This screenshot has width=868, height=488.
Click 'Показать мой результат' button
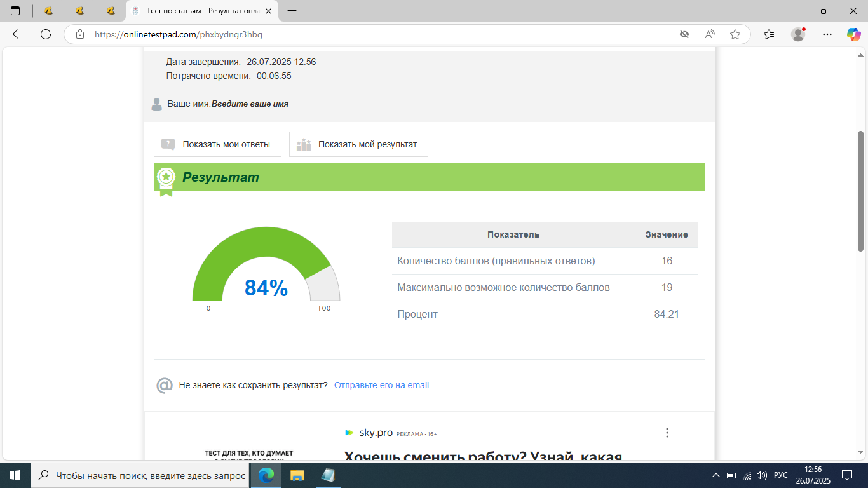[x=358, y=144]
